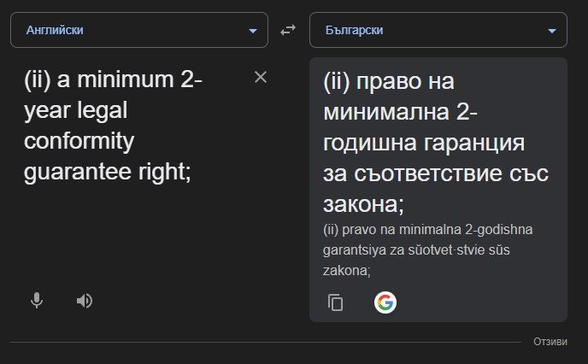This screenshot has width=588, height=364.
Task: Listen to the English source text
Action: (84, 301)
